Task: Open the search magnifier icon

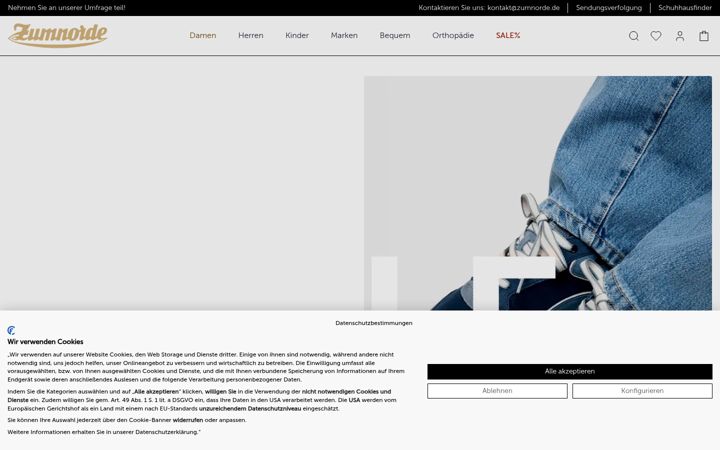Action: (634, 36)
